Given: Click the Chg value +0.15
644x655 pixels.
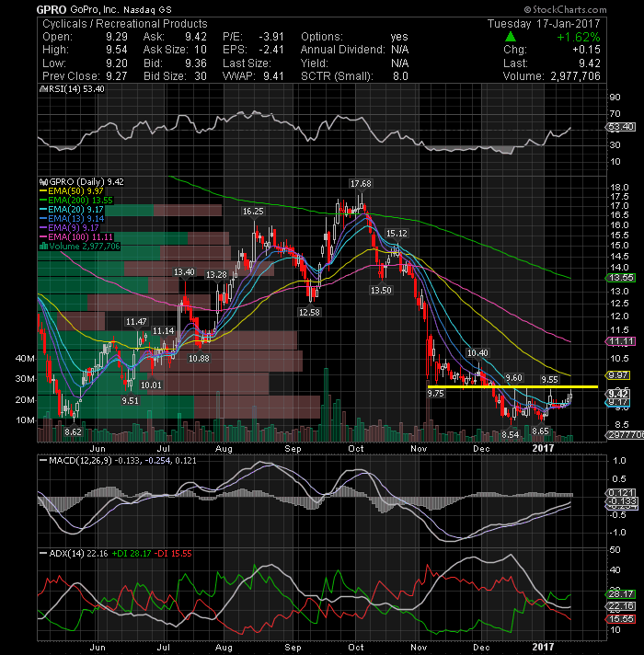Looking at the screenshot, I should coord(586,50).
